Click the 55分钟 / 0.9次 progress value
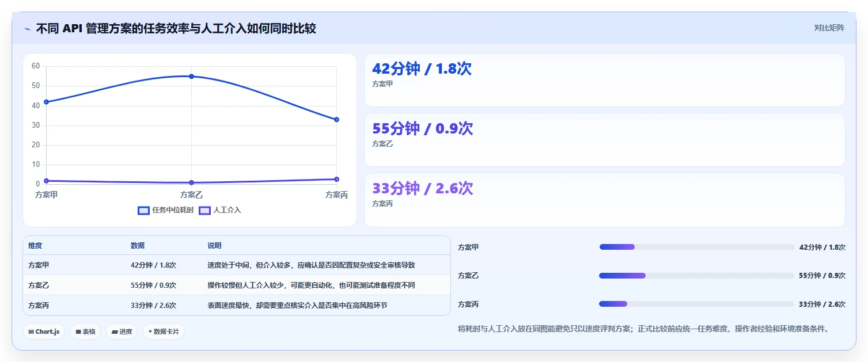Image resolution: width=868 pixels, height=362 pixels. 822,276
